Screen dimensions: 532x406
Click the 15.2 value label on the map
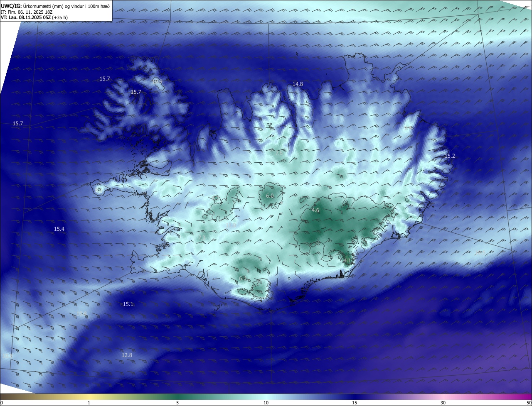(450, 156)
